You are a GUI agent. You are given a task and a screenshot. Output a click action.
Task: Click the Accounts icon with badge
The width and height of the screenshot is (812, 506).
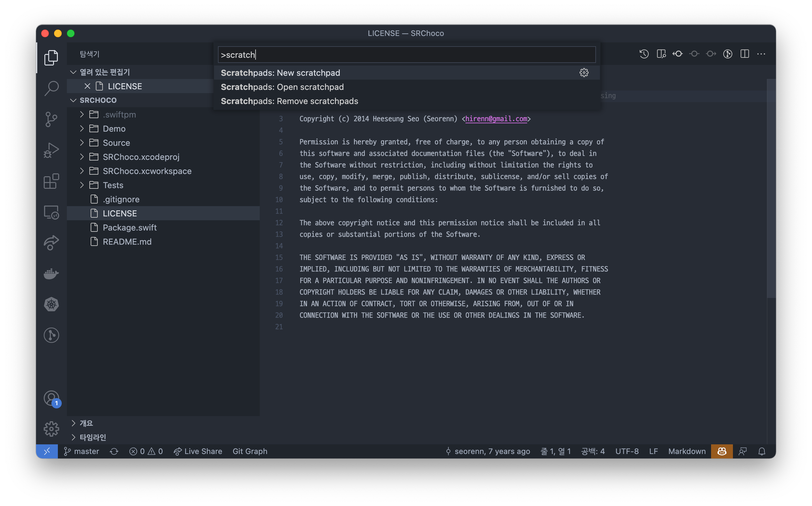pos(51,398)
